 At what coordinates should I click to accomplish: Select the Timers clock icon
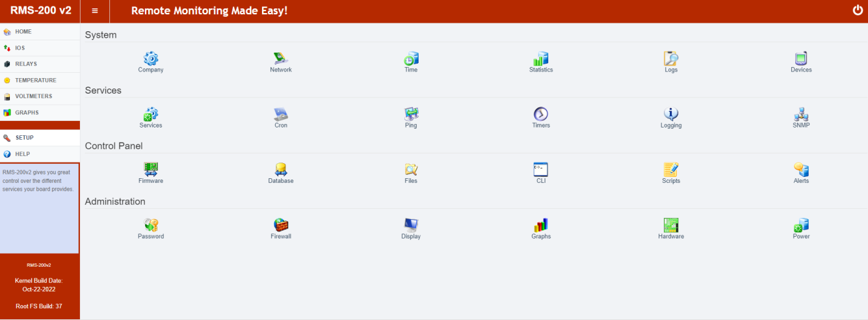point(541,115)
